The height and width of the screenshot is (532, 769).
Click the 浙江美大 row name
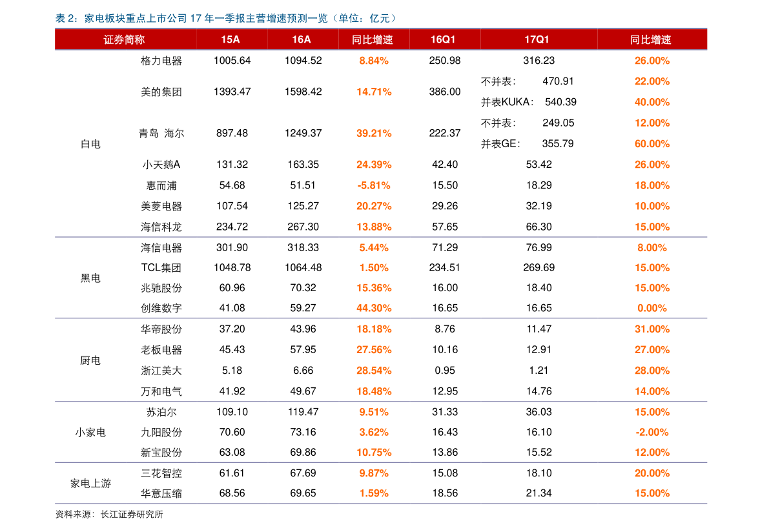click(x=161, y=371)
